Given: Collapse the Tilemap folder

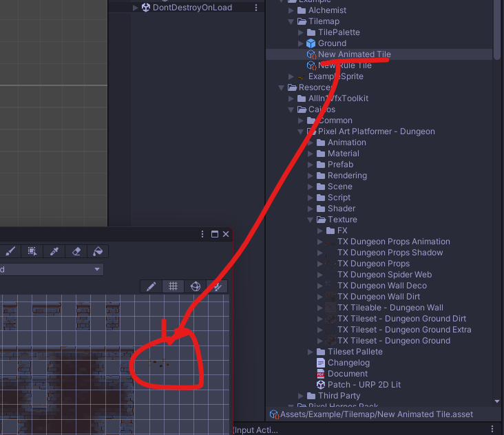Looking at the screenshot, I should pyautogui.click(x=291, y=21).
